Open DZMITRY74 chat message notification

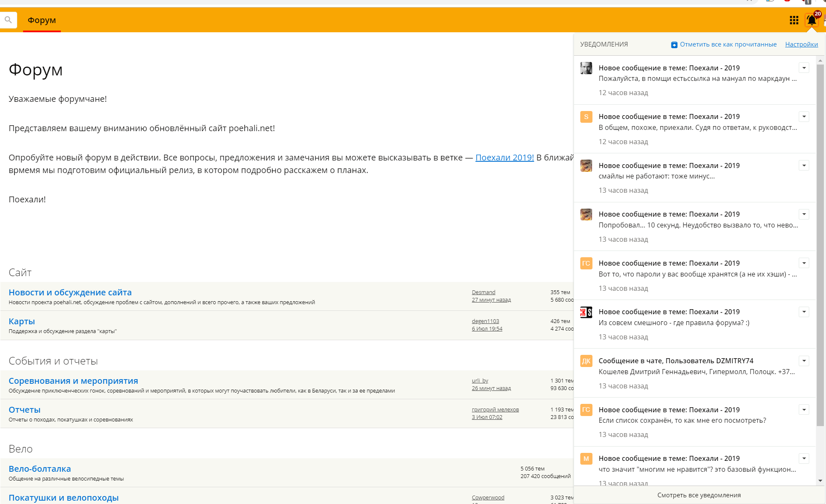tap(695, 373)
